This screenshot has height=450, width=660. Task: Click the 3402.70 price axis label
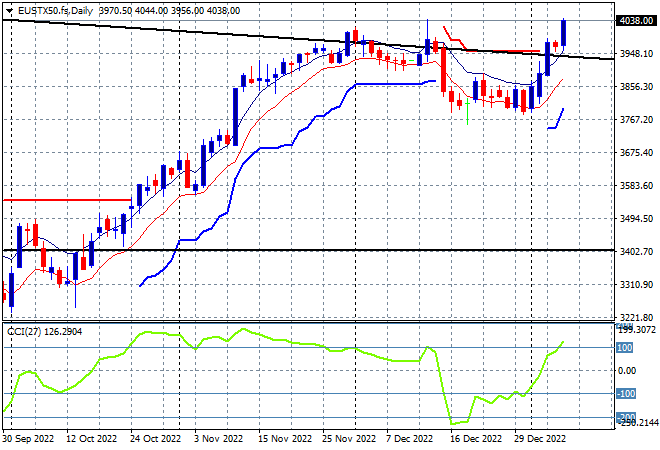636,251
